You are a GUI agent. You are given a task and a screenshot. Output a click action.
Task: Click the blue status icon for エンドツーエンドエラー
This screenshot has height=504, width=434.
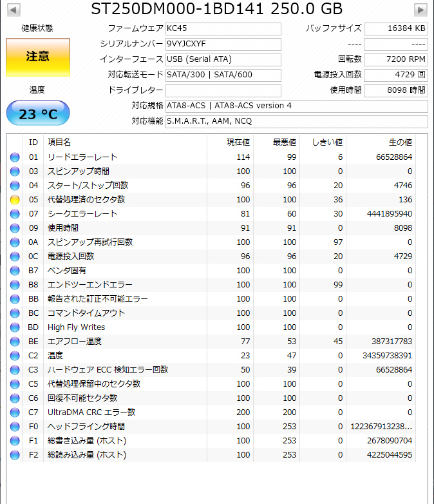[15, 285]
